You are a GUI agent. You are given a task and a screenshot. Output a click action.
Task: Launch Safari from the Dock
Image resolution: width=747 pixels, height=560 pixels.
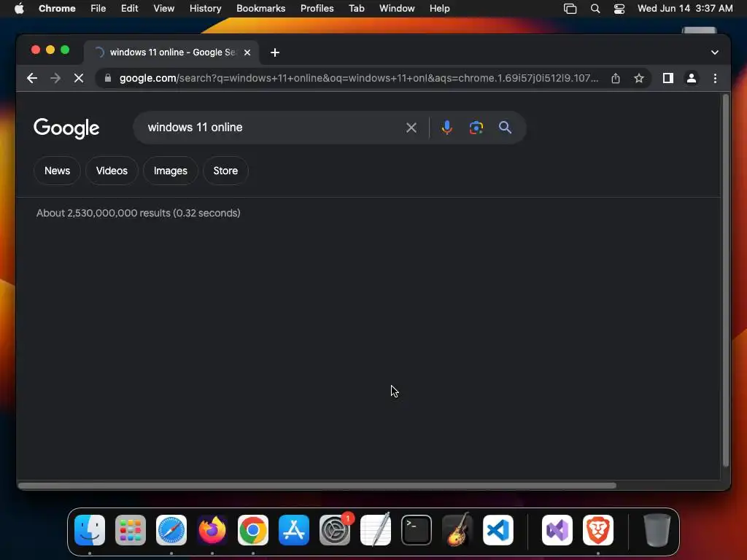coord(171,530)
